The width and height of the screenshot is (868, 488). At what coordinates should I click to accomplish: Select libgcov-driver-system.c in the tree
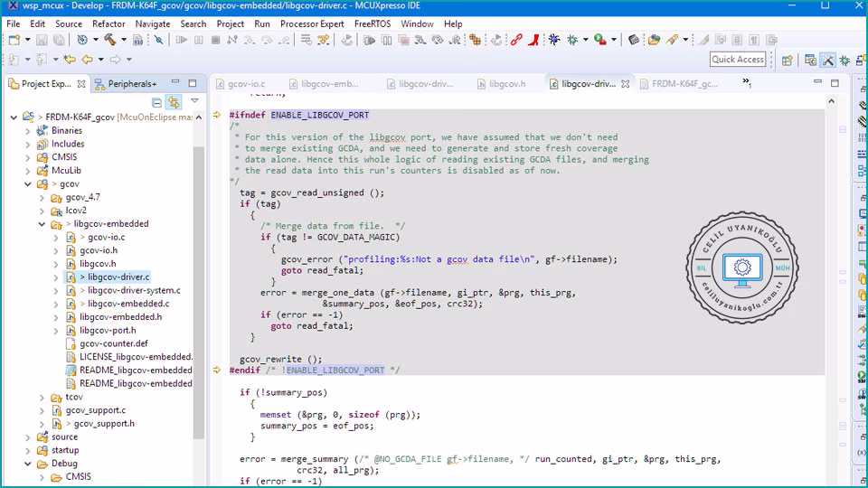tap(134, 290)
